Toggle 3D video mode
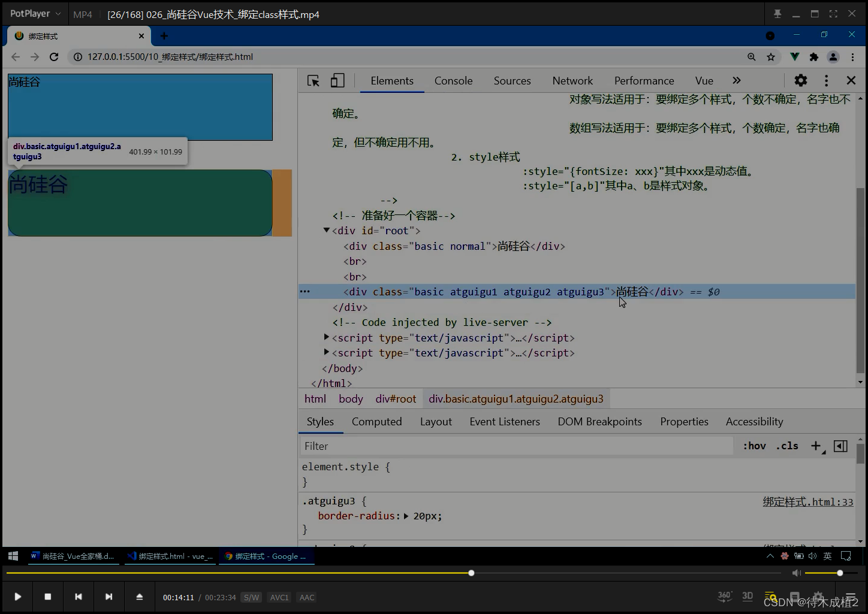The image size is (868, 614). click(x=748, y=596)
